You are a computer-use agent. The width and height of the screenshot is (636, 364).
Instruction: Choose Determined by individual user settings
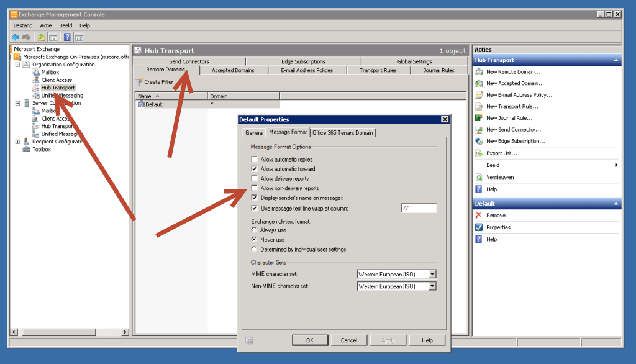[x=254, y=250]
